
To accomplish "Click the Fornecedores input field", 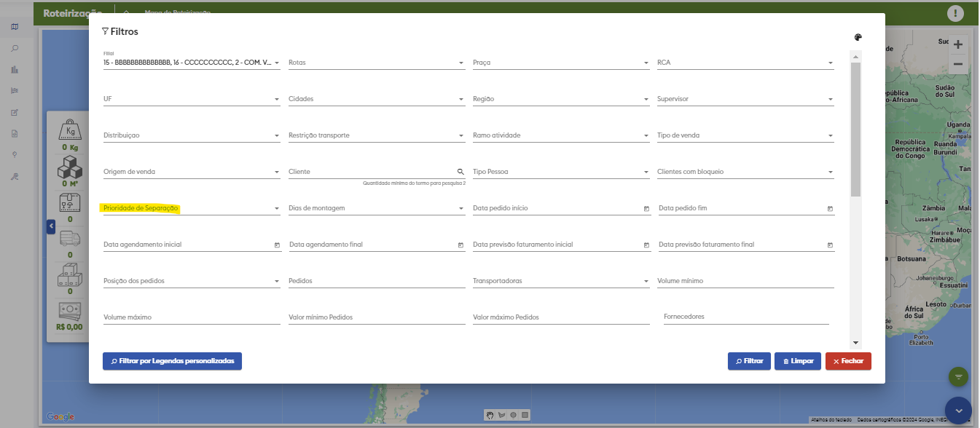I will click(x=746, y=317).
